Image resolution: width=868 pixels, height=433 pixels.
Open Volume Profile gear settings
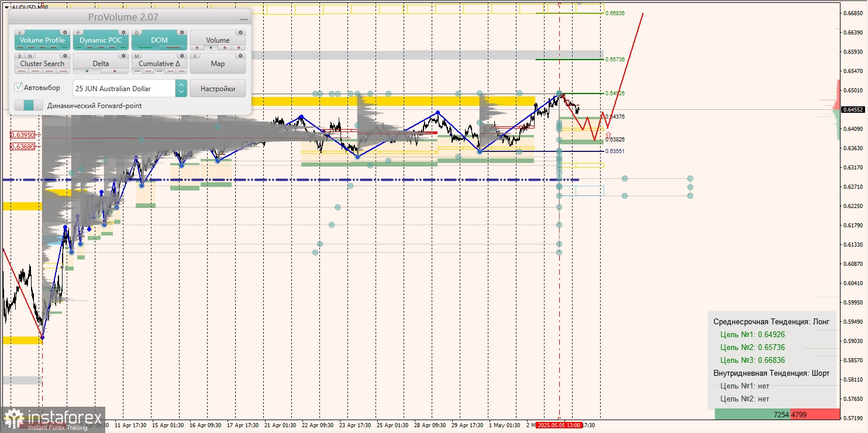65,32
